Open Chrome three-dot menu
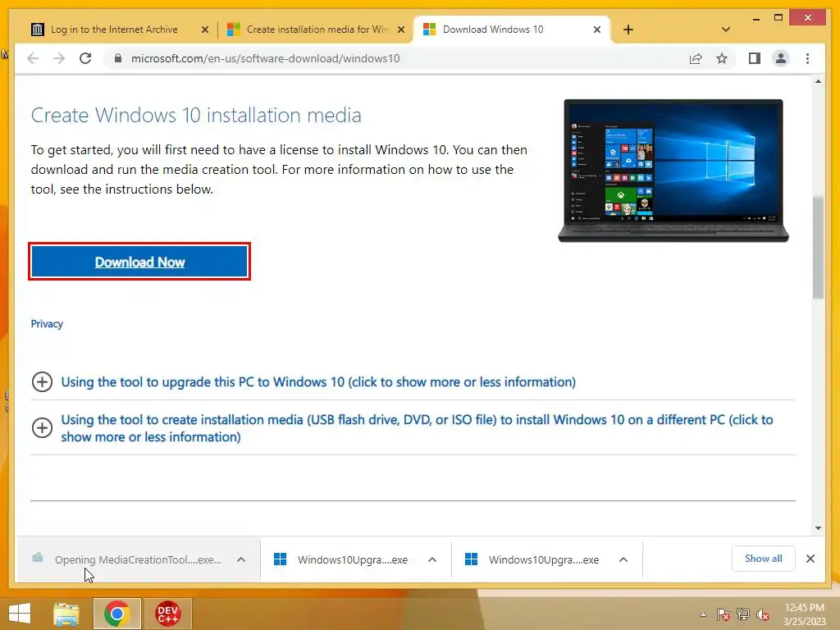 (807, 58)
